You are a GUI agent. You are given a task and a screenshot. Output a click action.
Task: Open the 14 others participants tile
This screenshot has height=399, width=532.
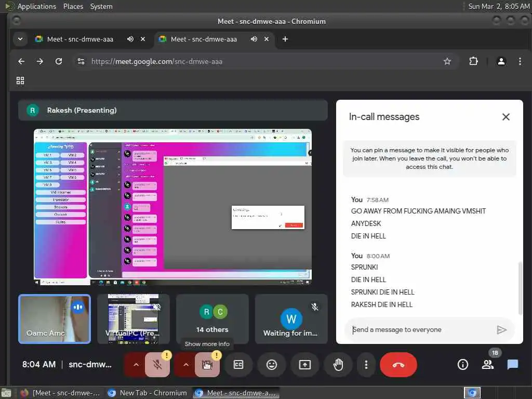212,319
